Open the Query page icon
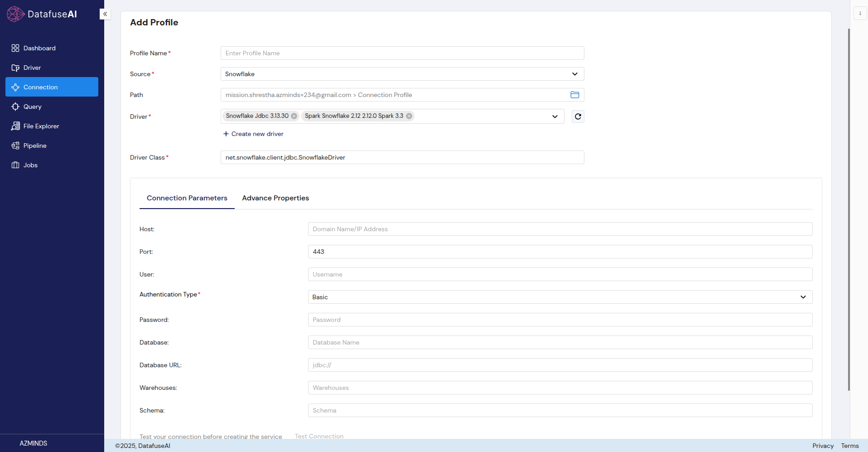 15,107
